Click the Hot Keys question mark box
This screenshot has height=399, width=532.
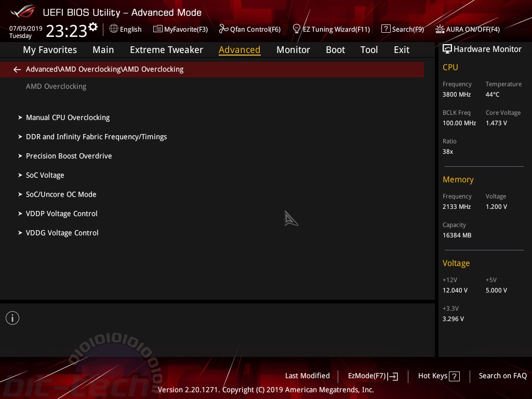[454, 376]
